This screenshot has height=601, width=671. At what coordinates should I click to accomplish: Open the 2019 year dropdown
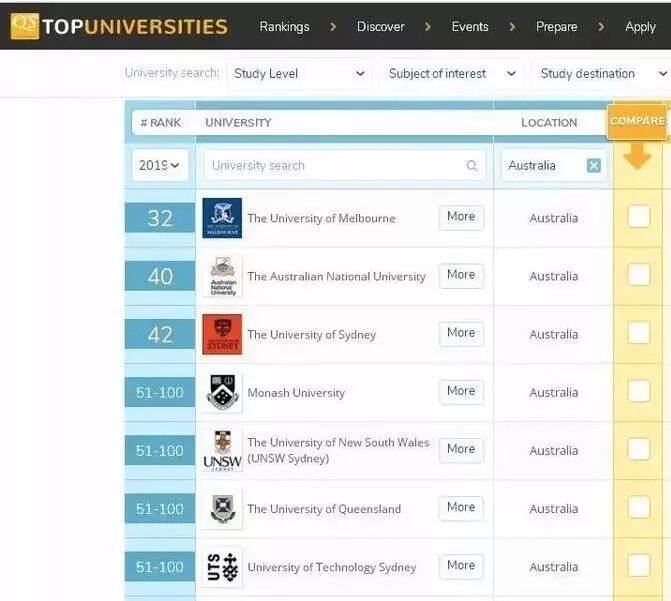tap(160, 165)
